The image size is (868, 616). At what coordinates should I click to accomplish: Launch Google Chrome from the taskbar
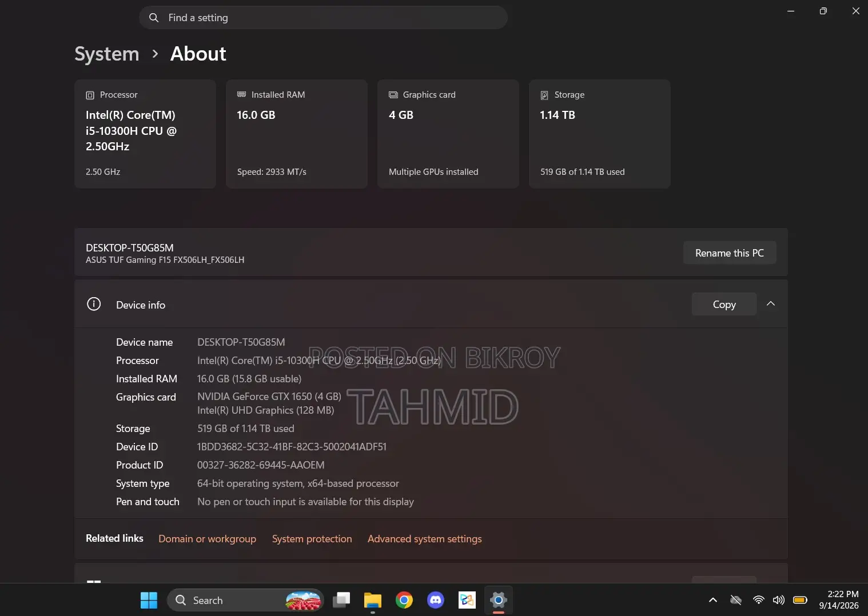(x=404, y=600)
